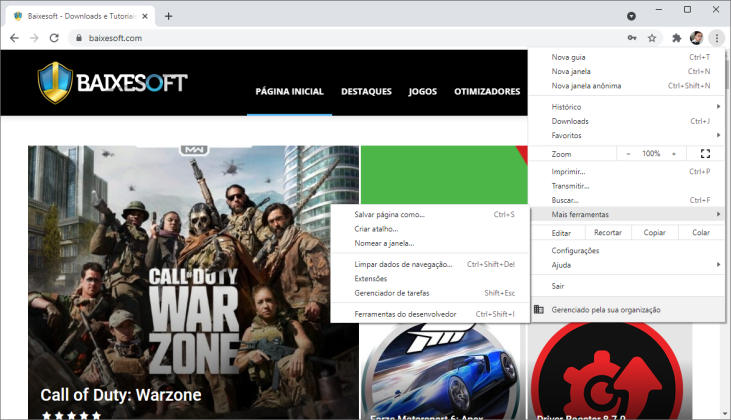Screen dimensions: 731x420
Task: Reload the page with the refresh icon
Action: tap(54, 38)
